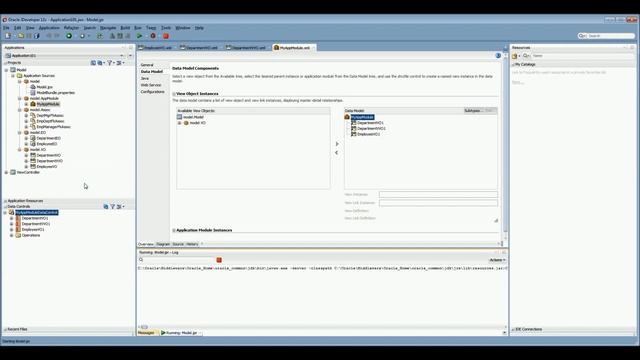The image size is (640, 360).
Task: Click the log panel search magnifier icon
Action: [x=141, y=260]
